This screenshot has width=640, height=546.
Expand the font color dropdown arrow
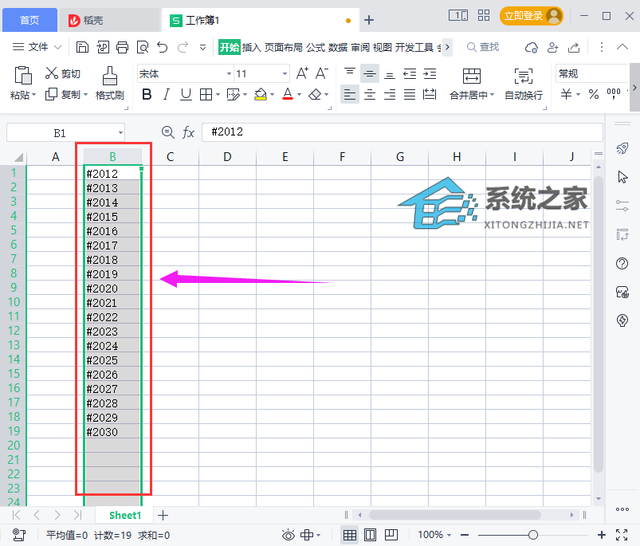[x=299, y=95]
